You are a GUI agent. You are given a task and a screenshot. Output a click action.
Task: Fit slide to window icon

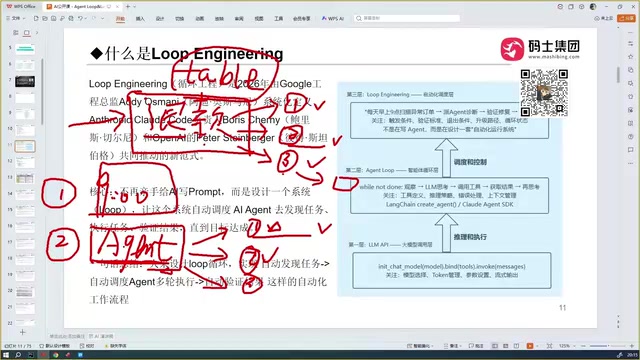[x=549, y=346]
